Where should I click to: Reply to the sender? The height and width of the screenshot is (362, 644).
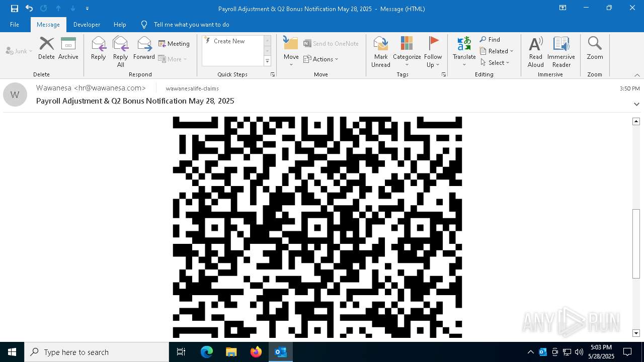pyautogui.click(x=99, y=49)
